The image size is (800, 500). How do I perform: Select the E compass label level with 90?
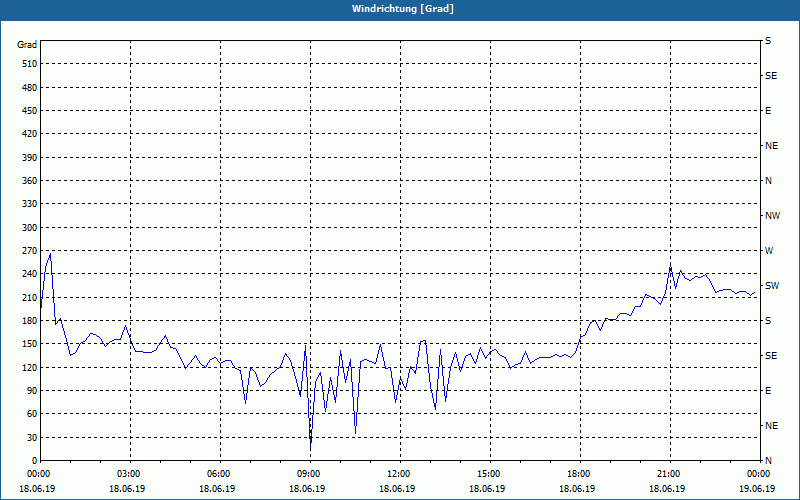click(768, 391)
